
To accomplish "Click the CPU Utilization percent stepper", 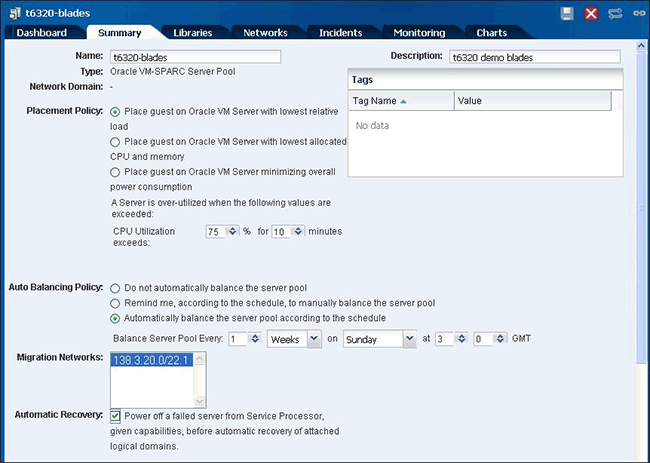I will 233,231.
